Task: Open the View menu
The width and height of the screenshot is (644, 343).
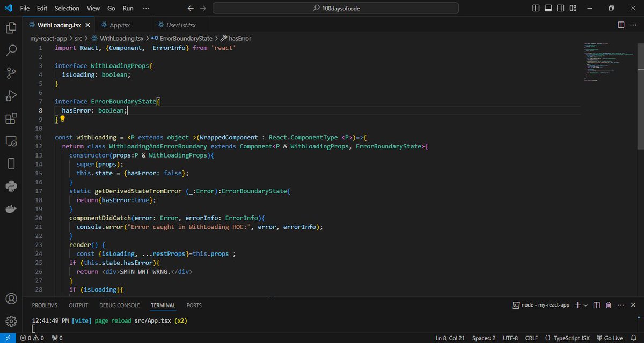Action: (x=93, y=8)
